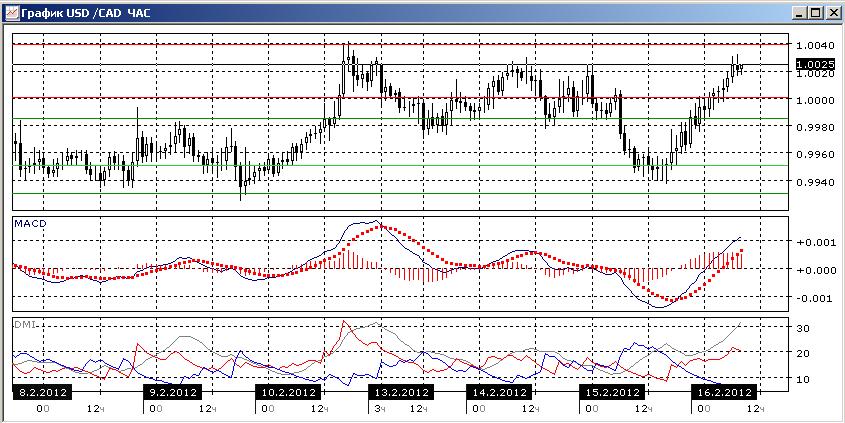
Task: Select the 14.2.2012 date marker
Action: pos(499,392)
